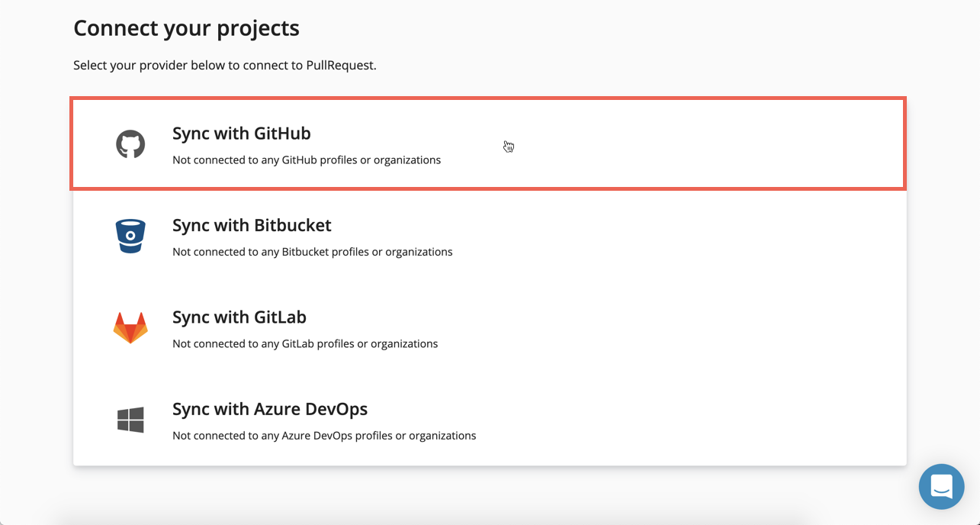The width and height of the screenshot is (980, 525).
Task: Click the blue Bitbucket bucket icon
Action: click(130, 236)
